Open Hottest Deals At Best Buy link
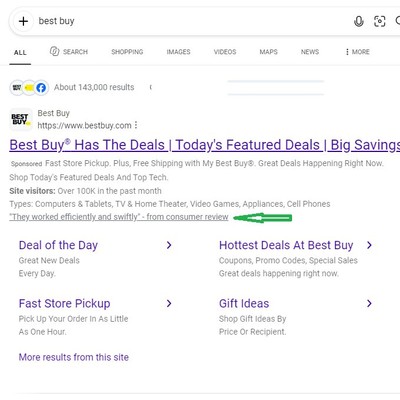Screen dimensions: 400x400 point(286,245)
